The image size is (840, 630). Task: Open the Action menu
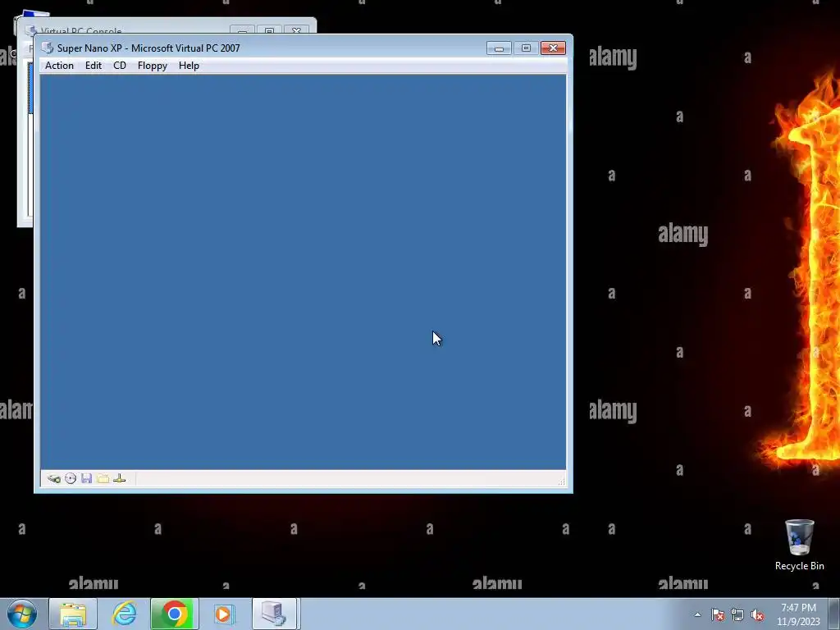(59, 66)
